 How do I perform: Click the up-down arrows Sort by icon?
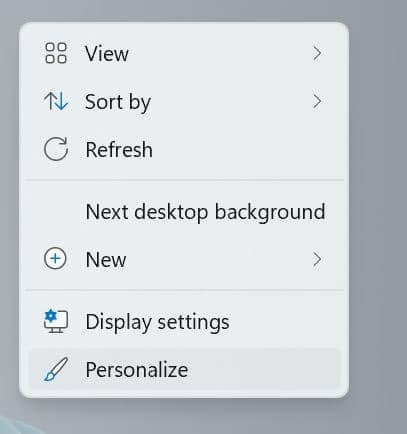[x=56, y=101]
